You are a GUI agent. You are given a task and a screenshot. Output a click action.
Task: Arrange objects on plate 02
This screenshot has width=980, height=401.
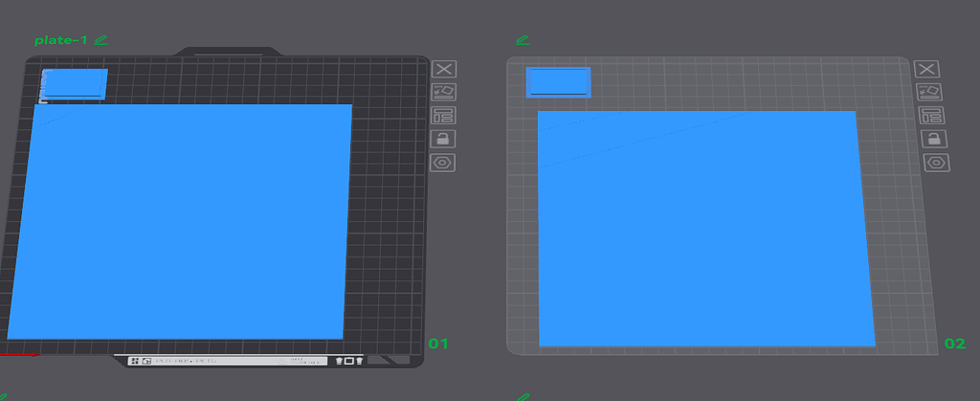(x=931, y=116)
